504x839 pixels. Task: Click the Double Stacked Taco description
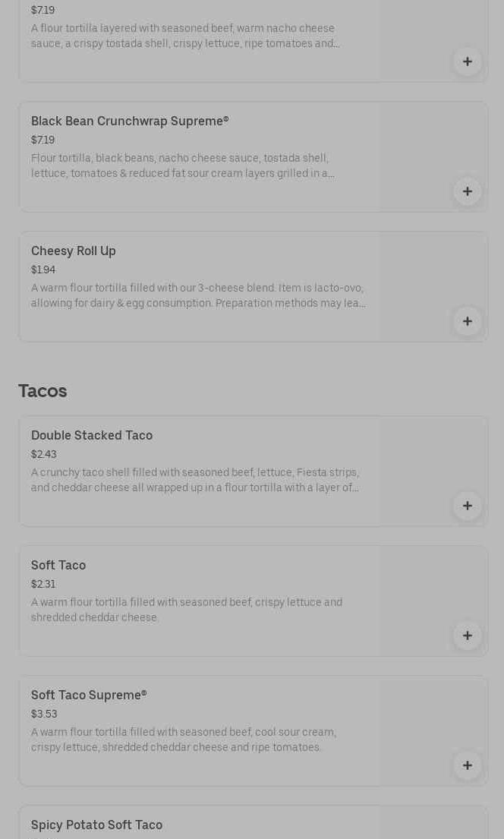pyautogui.click(x=195, y=481)
